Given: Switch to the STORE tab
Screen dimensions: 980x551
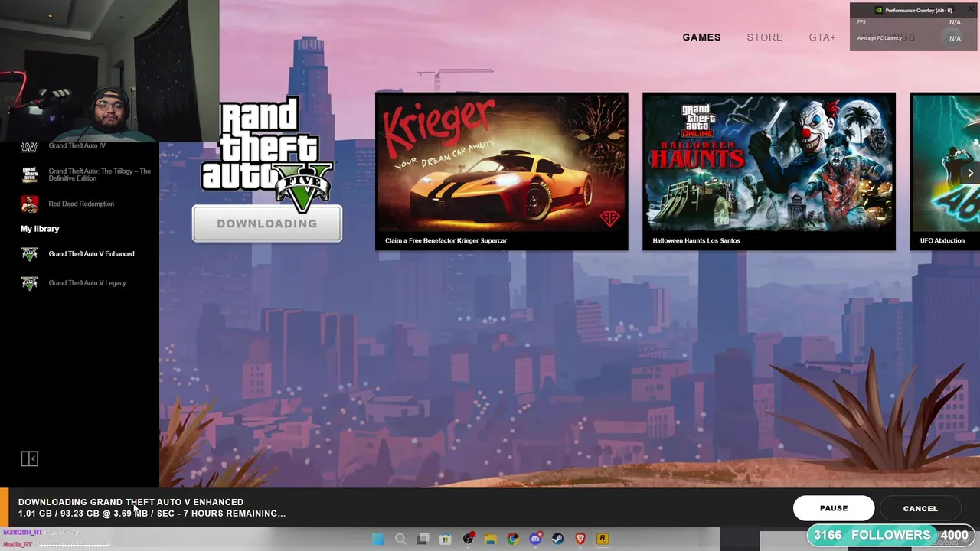Looking at the screenshot, I should coord(765,37).
